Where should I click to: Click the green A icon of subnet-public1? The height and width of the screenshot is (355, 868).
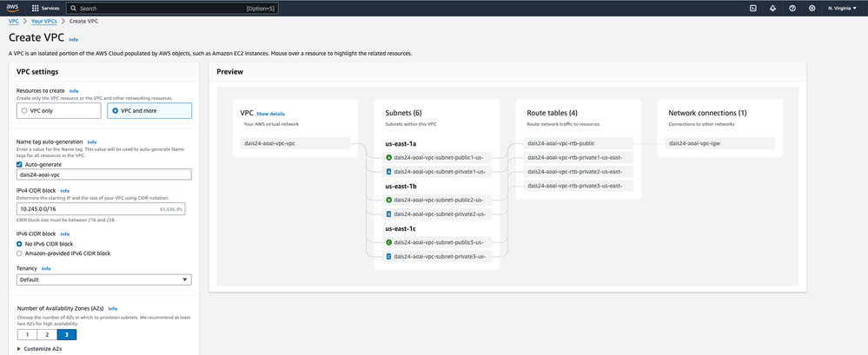(x=388, y=157)
